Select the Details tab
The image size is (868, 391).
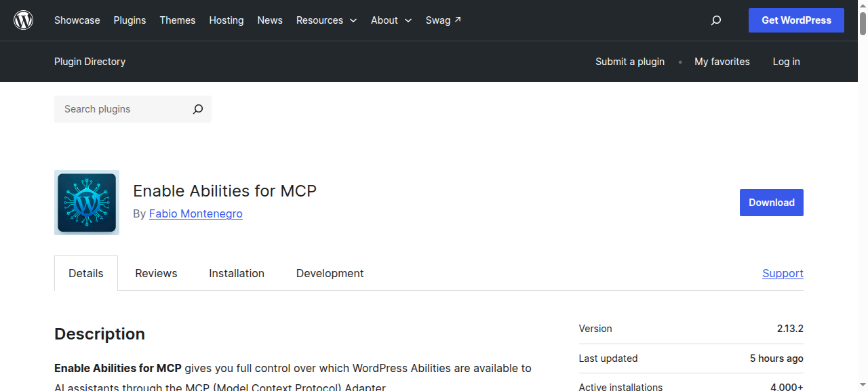[x=86, y=273]
